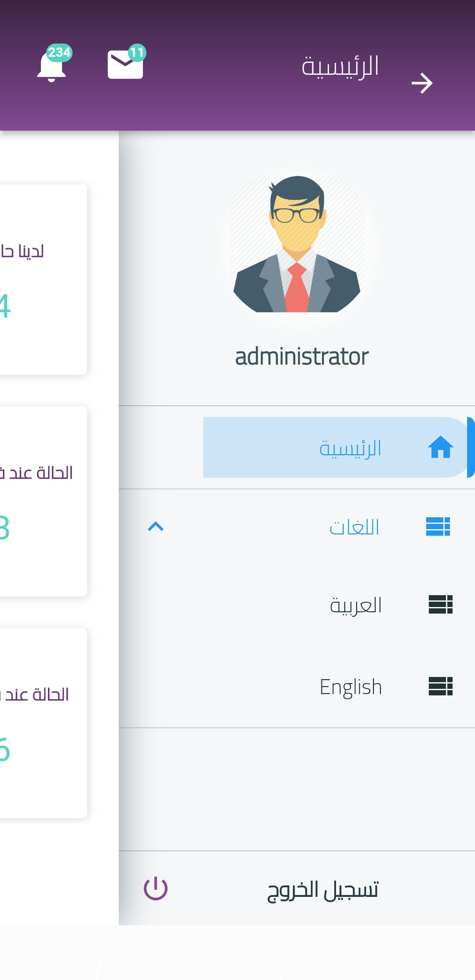Image resolution: width=475 pixels, height=980 pixels.
Task: Collapse the اللغات languages submenu
Action: 354,527
